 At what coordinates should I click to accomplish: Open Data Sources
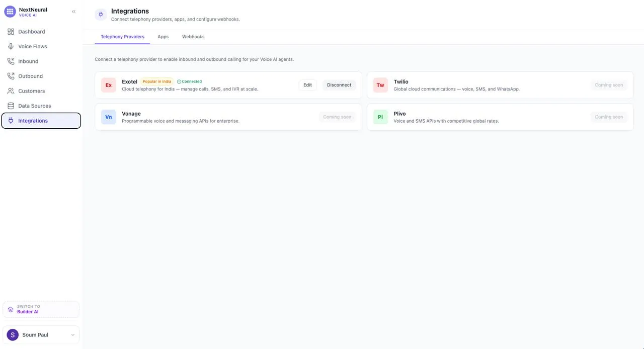41,106
